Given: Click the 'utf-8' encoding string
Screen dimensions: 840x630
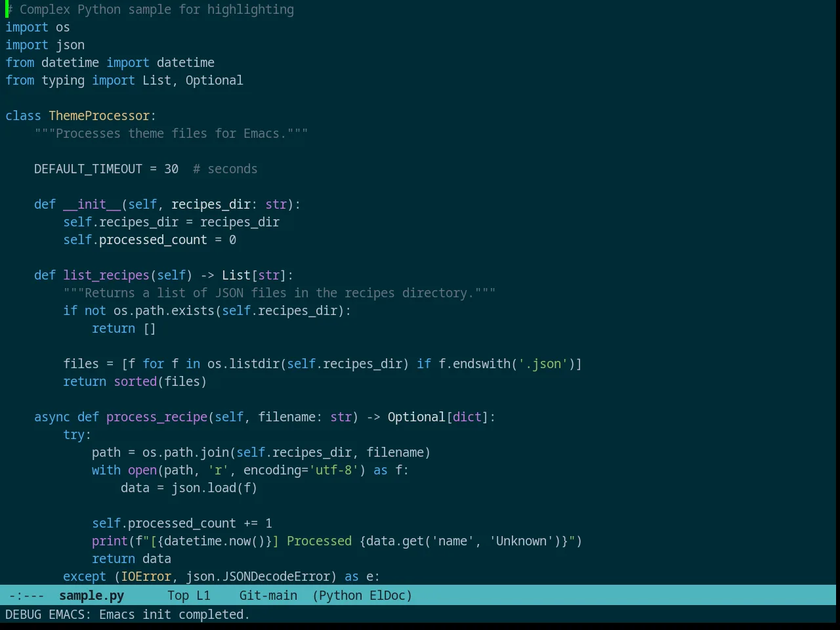Looking at the screenshot, I should (333, 470).
